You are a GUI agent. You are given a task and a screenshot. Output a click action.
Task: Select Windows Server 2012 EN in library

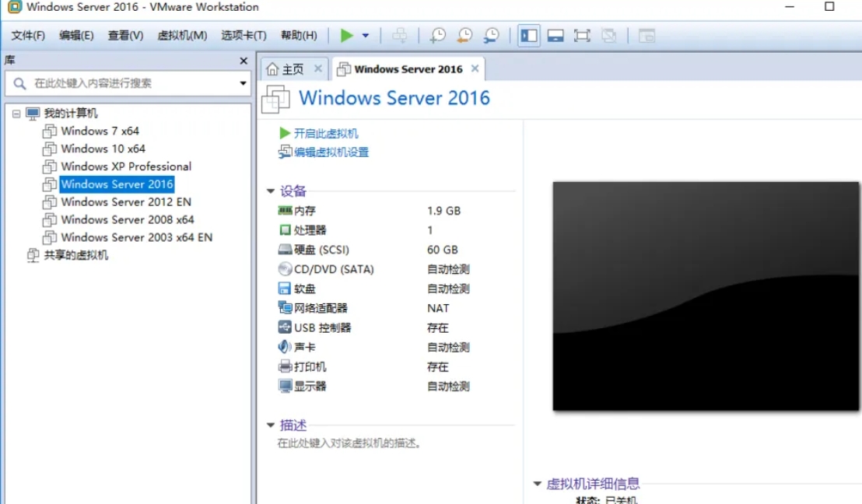(126, 201)
